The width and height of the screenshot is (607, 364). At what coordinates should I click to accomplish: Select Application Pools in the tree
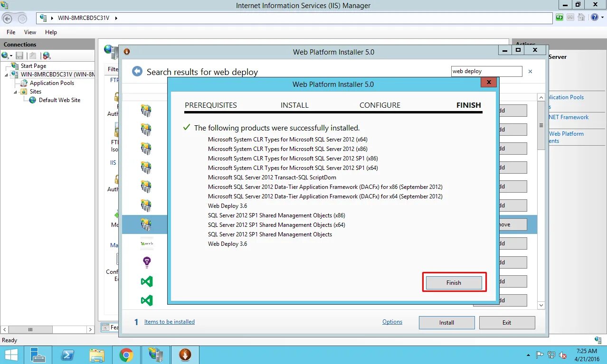click(52, 83)
